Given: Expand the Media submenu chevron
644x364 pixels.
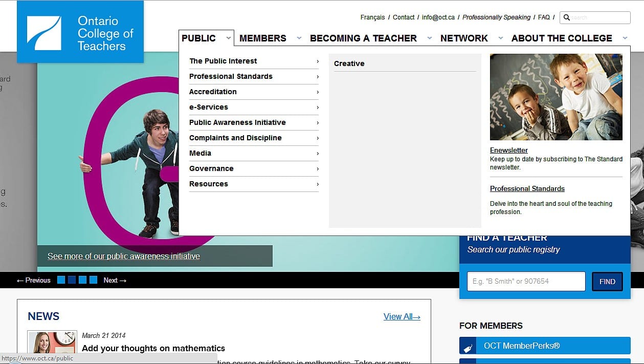Looking at the screenshot, I should 317,154.
